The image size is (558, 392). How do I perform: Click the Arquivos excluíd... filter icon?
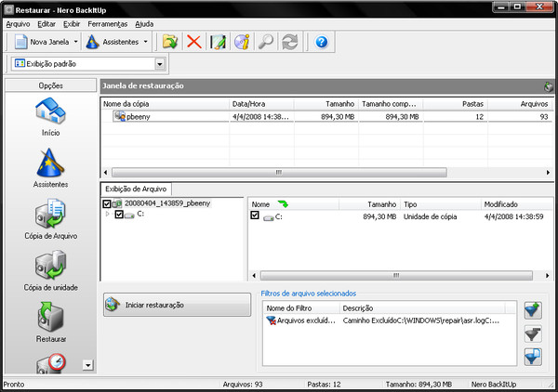(272, 320)
